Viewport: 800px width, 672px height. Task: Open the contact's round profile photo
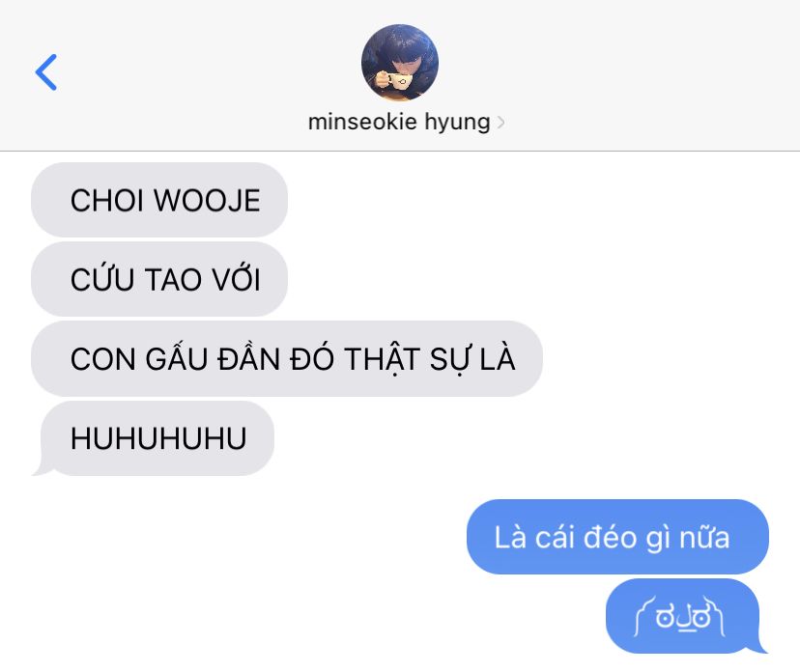[x=399, y=62]
